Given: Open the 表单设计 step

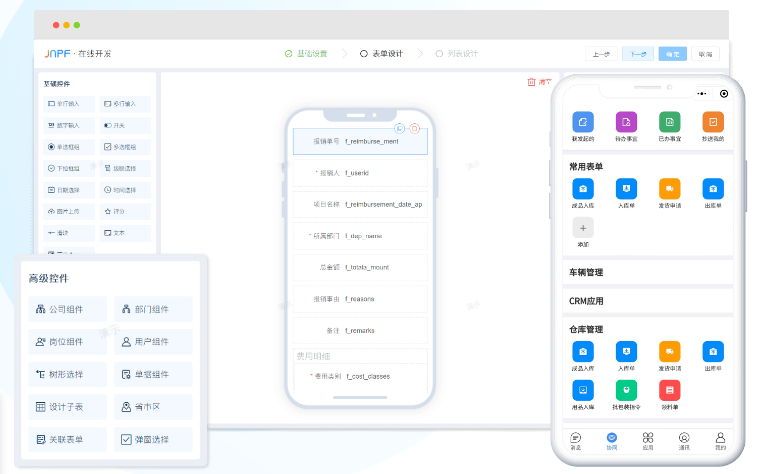Looking at the screenshot, I should point(381,54).
